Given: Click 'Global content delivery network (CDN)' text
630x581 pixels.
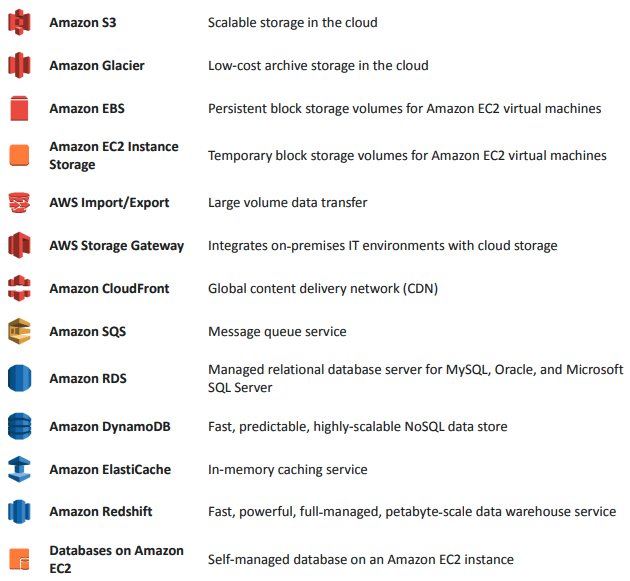Looking at the screenshot, I should pyautogui.click(x=322, y=288).
